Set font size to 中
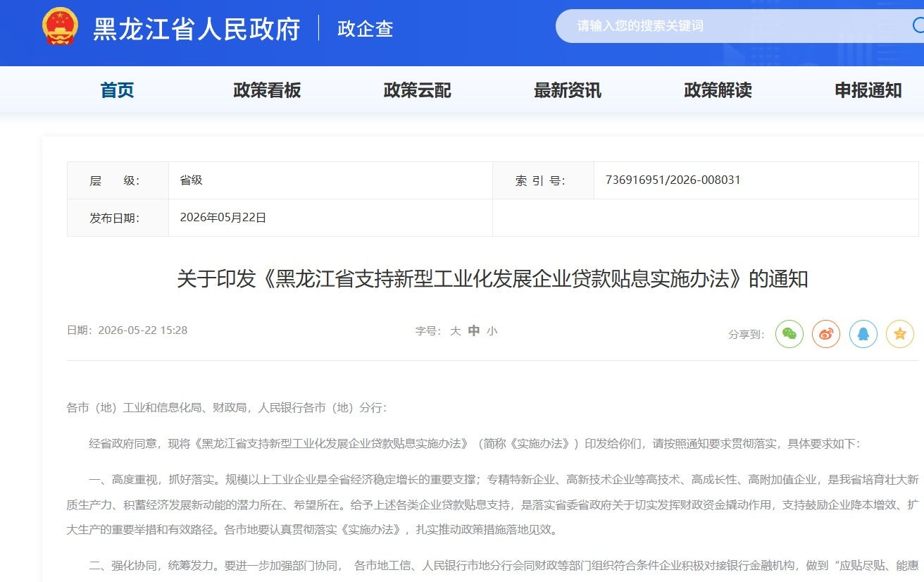The width and height of the screenshot is (924, 582). pyautogui.click(x=474, y=330)
